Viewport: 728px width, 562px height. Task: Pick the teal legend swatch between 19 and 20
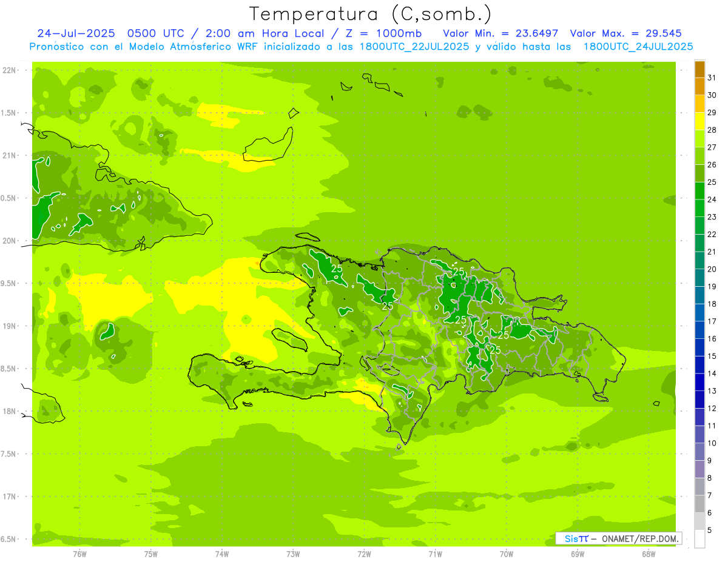(699, 278)
